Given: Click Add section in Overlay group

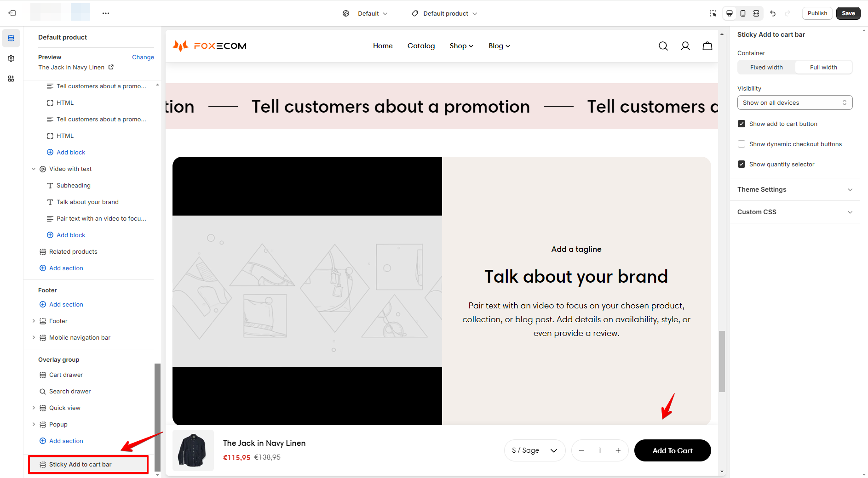Looking at the screenshot, I should (61, 441).
